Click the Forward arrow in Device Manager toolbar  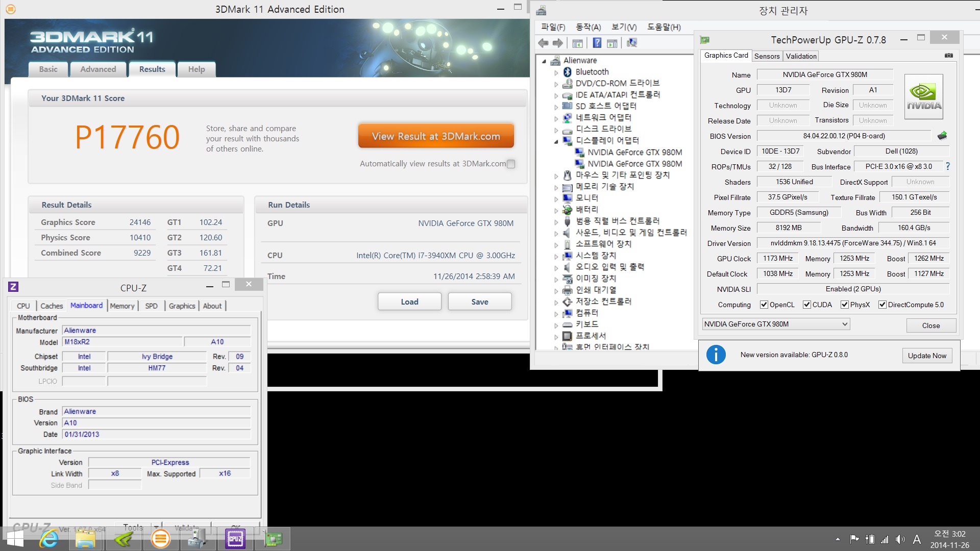(x=558, y=43)
